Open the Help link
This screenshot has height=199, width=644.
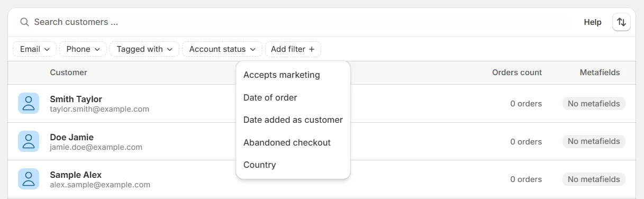(x=593, y=22)
